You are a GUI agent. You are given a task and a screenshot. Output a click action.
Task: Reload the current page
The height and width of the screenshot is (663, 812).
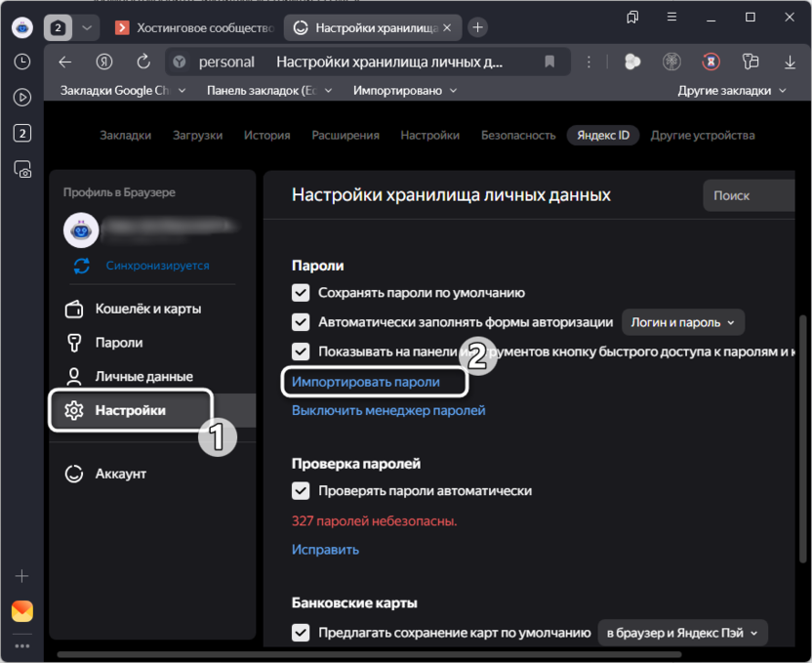[x=142, y=62]
